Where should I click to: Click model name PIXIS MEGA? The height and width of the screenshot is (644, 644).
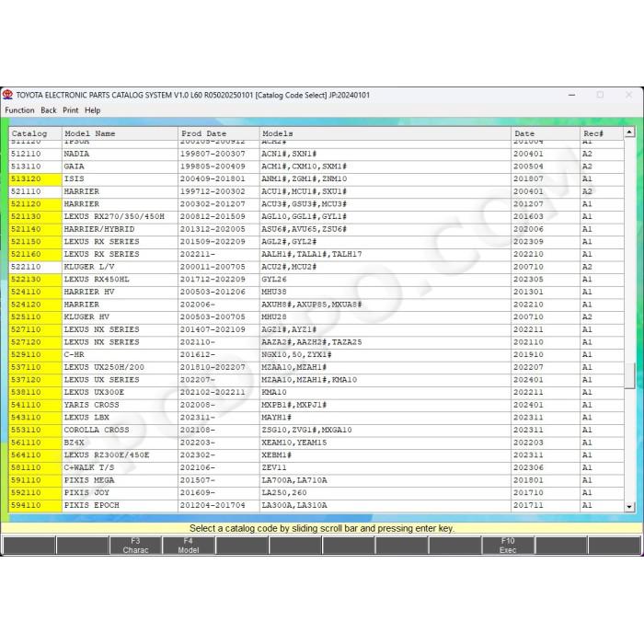click(x=88, y=480)
